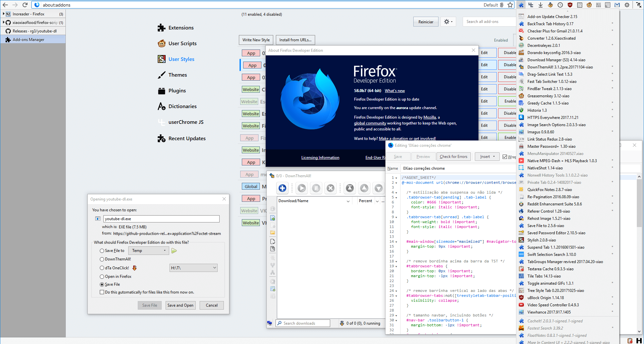This screenshot has width=644, height=344.
Task: Open the H:\T\ path dropdown
Action: point(193,268)
